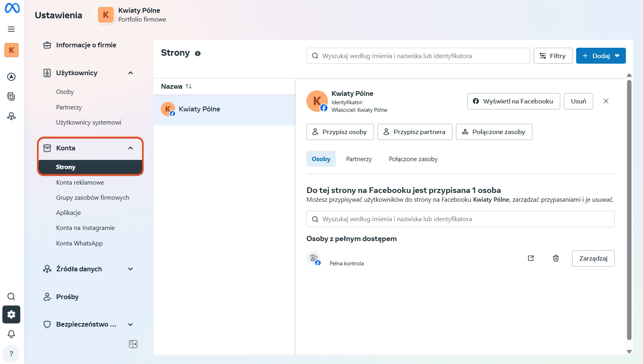Select Strony in sidebar
Screen dimensions: 643x364
tap(90, 167)
